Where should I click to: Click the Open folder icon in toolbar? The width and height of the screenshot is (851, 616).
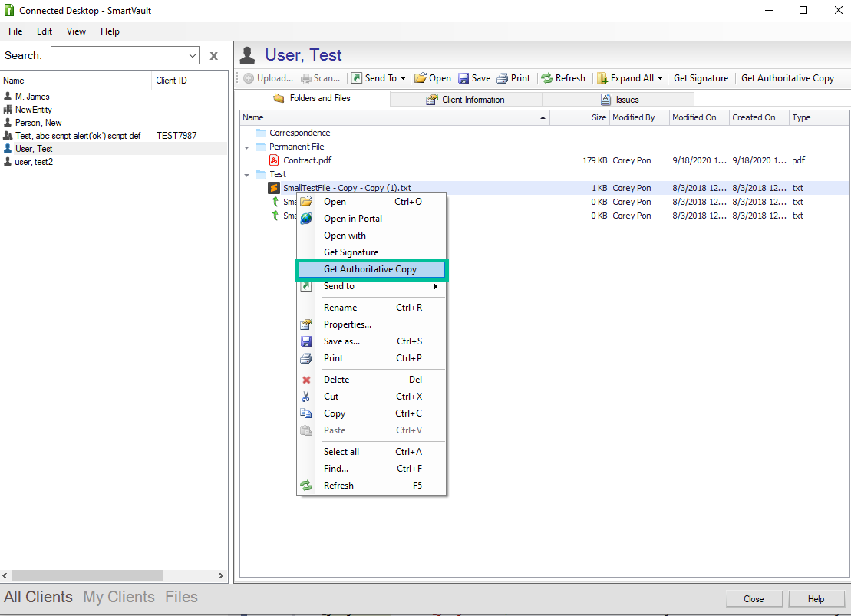coord(421,78)
